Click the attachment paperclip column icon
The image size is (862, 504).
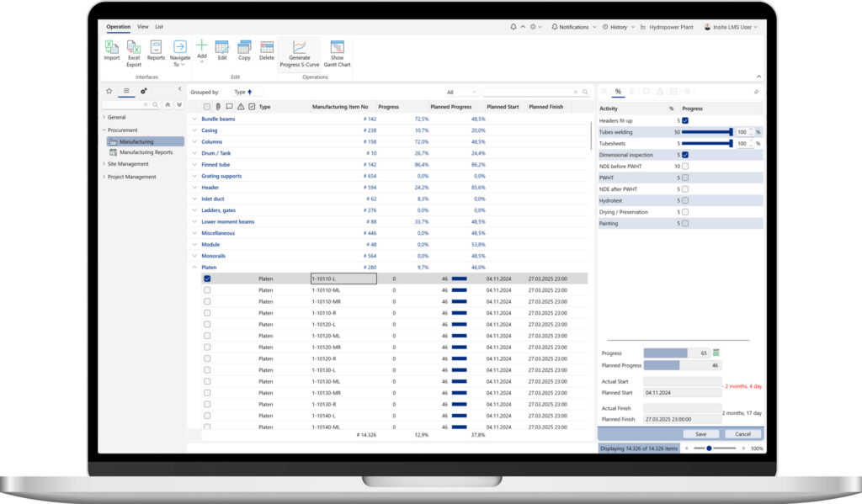(x=218, y=107)
